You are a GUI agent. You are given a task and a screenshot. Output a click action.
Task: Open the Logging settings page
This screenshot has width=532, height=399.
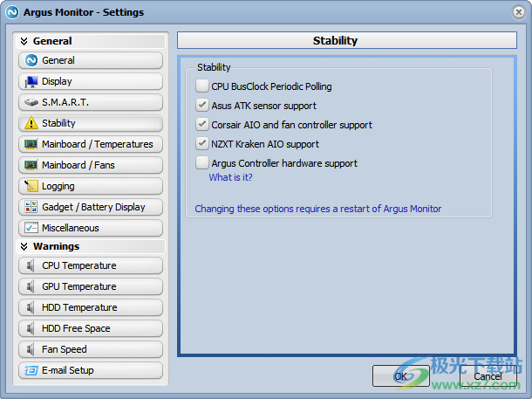[91, 186]
